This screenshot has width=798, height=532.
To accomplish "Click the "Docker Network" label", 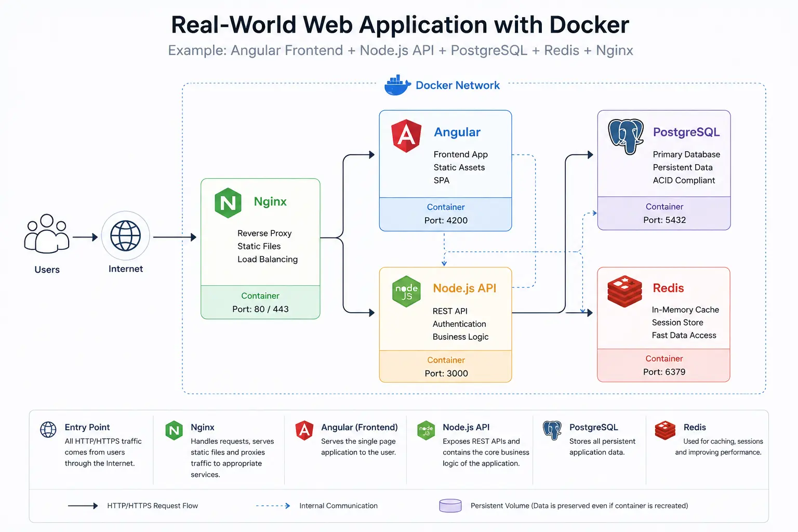I will pyautogui.click(x=458, y=85).
